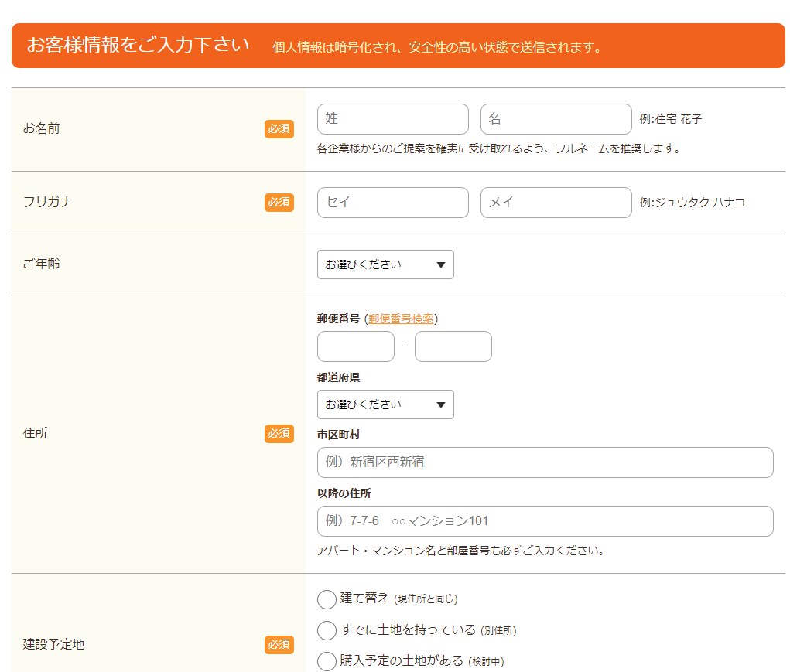Screen dimensions: 790x672
Task: Focus the メイ furigana field
Action: (556, 203)
